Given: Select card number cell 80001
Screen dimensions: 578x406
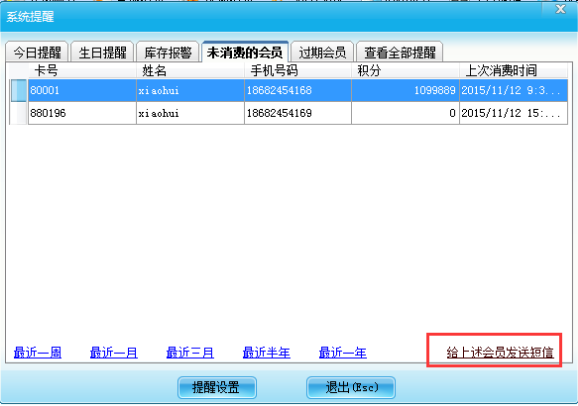Looking at the screenshot, I should [x=82, y=90].
